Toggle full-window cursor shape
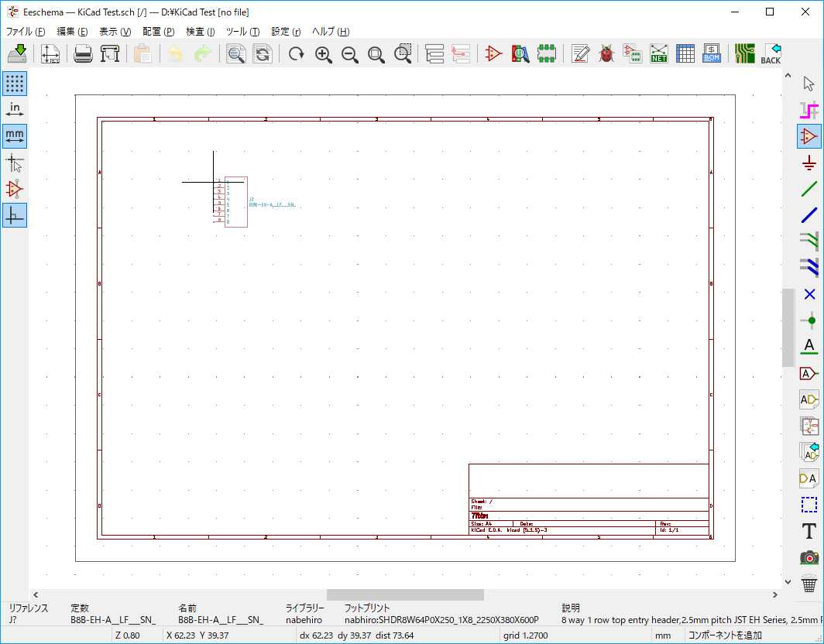 coord(15,163)
